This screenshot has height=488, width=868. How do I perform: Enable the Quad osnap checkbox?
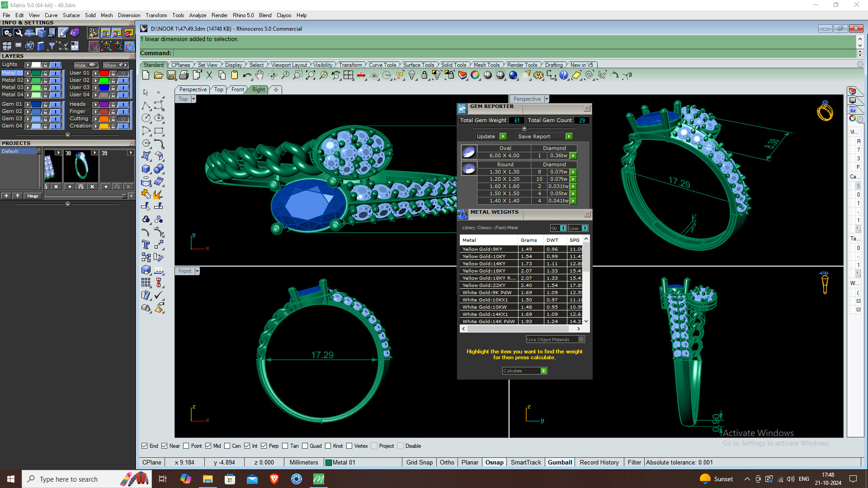(x=305, y=446)
